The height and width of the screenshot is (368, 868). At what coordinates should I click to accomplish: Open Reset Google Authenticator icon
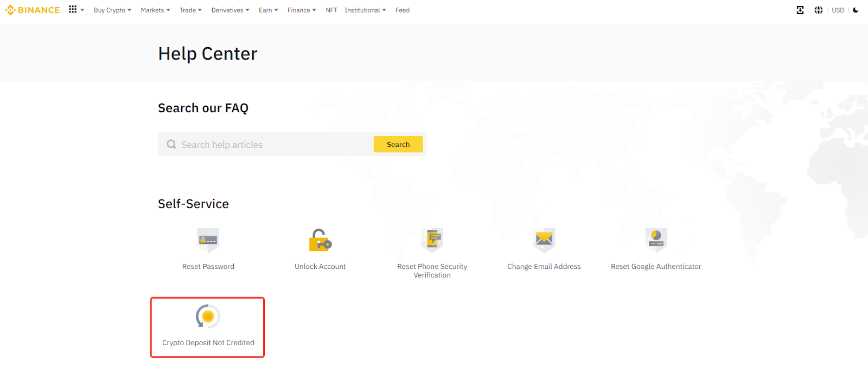tap(656, 240)
